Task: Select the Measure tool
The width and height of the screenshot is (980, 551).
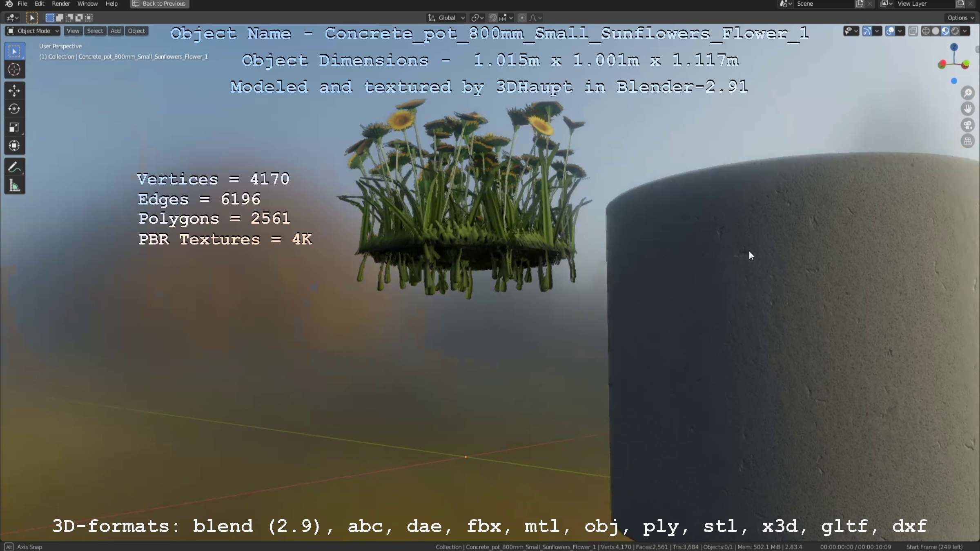Action: click(14, 186)
